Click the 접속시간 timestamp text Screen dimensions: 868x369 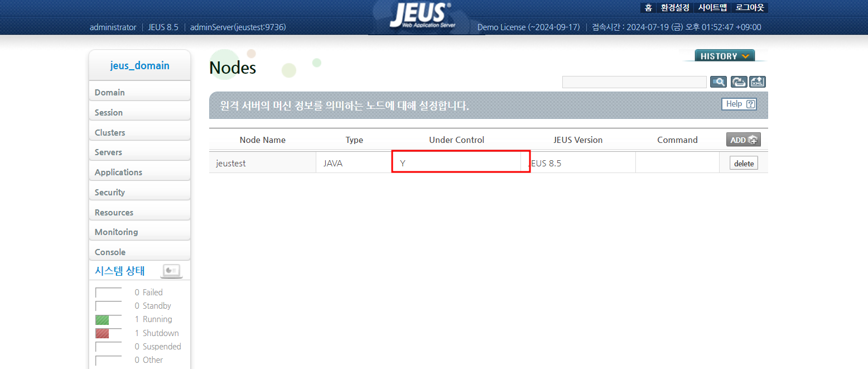click(677, 27)
